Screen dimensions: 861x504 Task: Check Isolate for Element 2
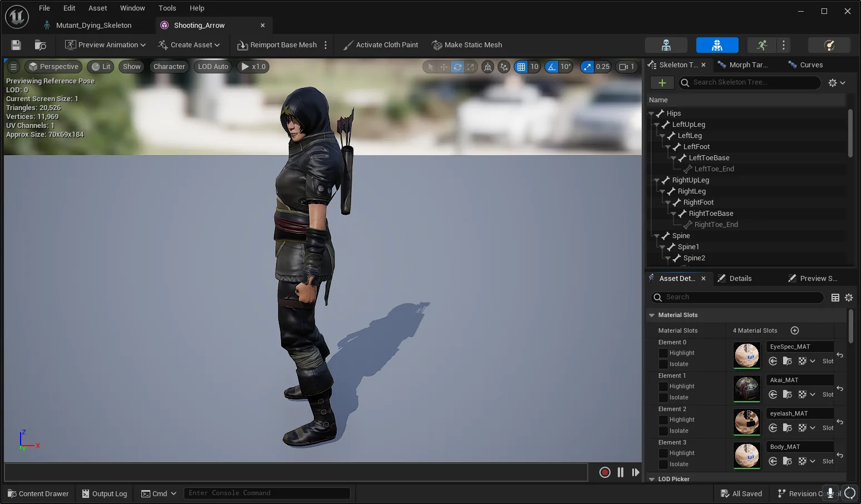tap(663, 431)
